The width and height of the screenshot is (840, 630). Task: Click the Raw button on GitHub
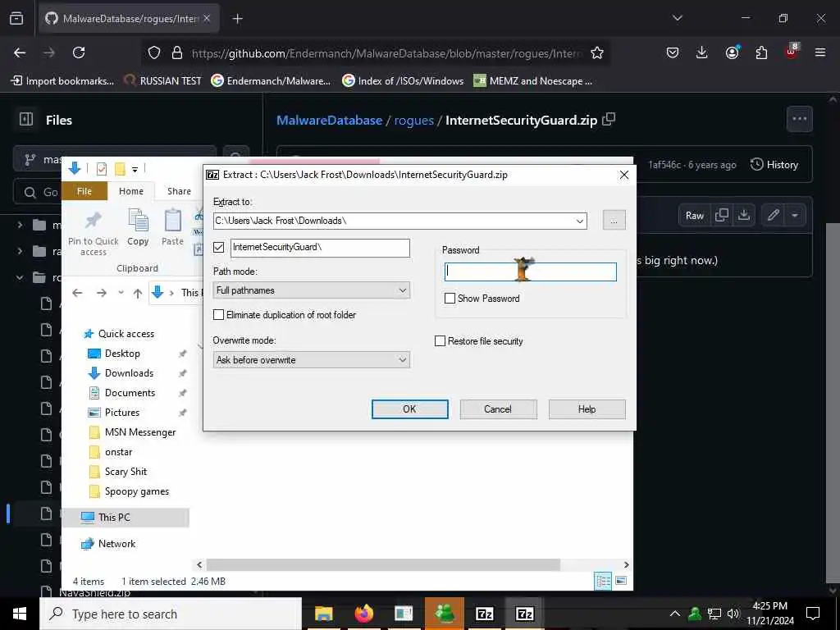pyautogui.click(x=694, y=216)
